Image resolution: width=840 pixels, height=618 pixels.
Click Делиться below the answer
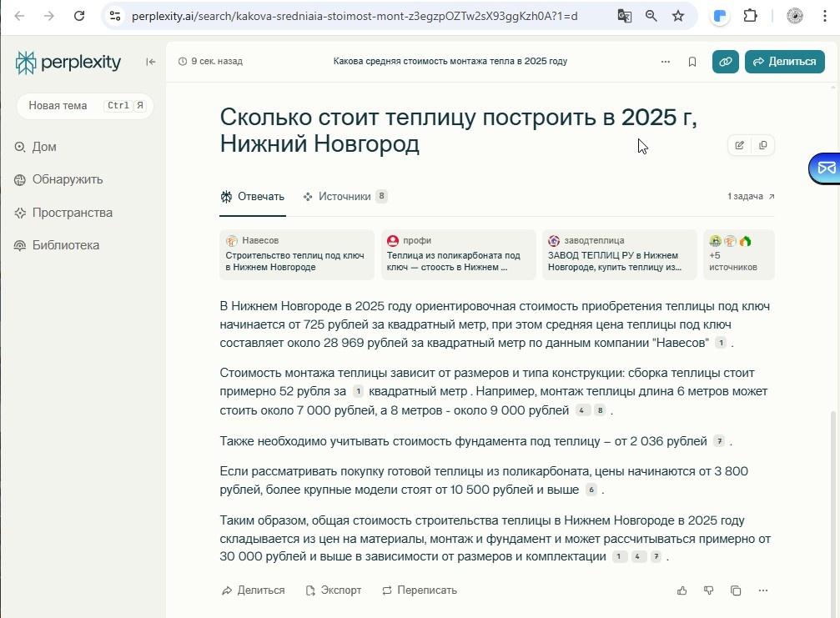pyautogui.click(x=253, y=590)
